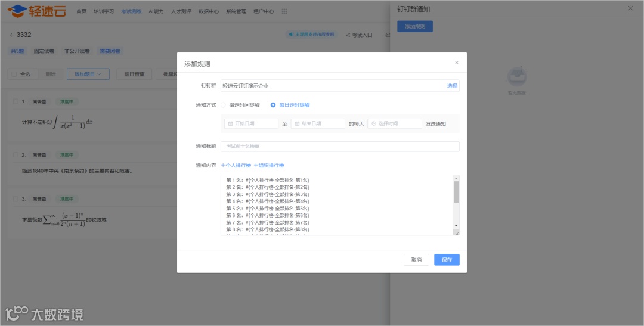Click 添加规则 button in side panel

click(415, 27)
